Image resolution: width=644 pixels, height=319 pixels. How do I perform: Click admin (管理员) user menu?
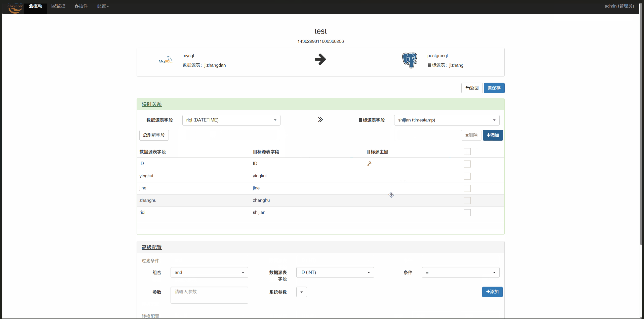tap(619, 6)
